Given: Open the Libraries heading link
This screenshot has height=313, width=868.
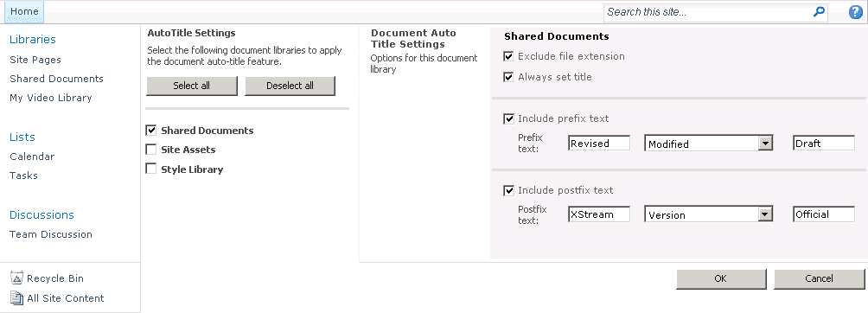Looking at the screenshot, I should coord(33,39).
